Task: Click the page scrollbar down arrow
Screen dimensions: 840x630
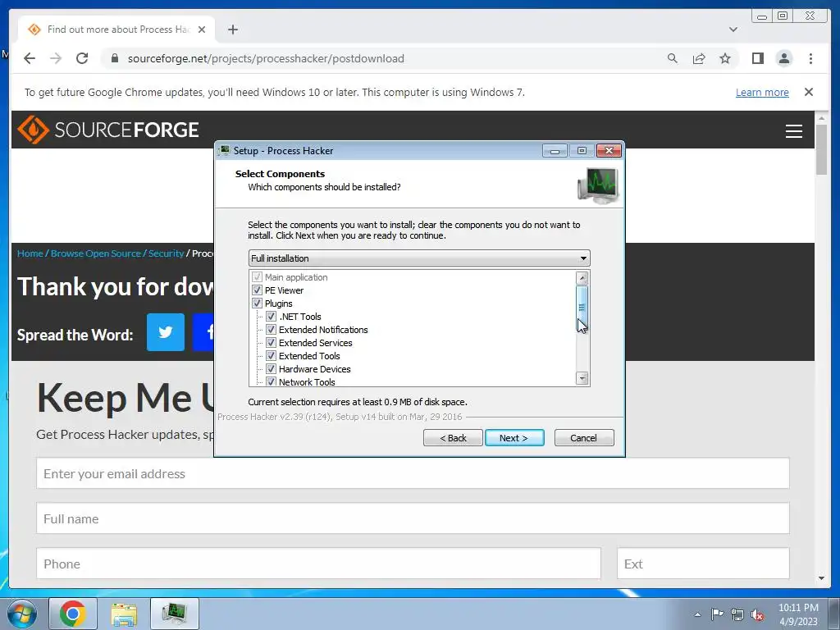Action: pos(821,578)
